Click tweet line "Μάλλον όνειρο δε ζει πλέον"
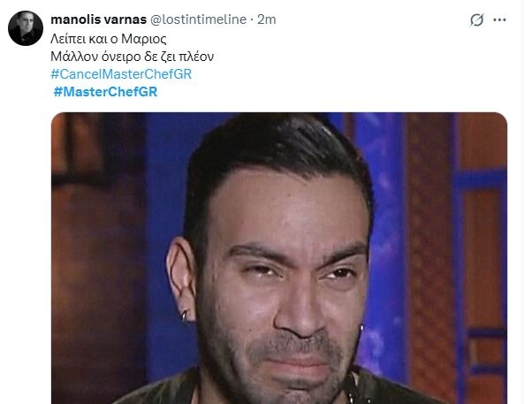532x404 pixels. pyautogui.click(x=132, y=57)
